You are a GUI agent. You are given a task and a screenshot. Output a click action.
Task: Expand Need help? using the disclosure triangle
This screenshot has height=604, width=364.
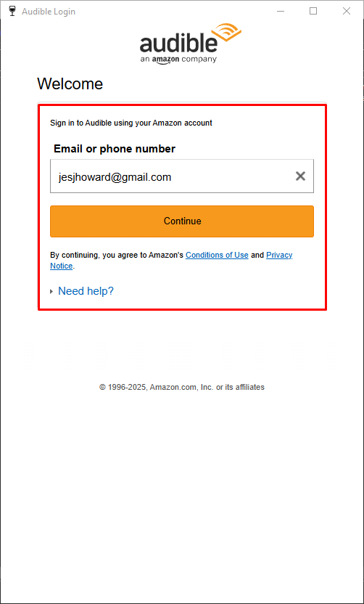coord(52,292)
